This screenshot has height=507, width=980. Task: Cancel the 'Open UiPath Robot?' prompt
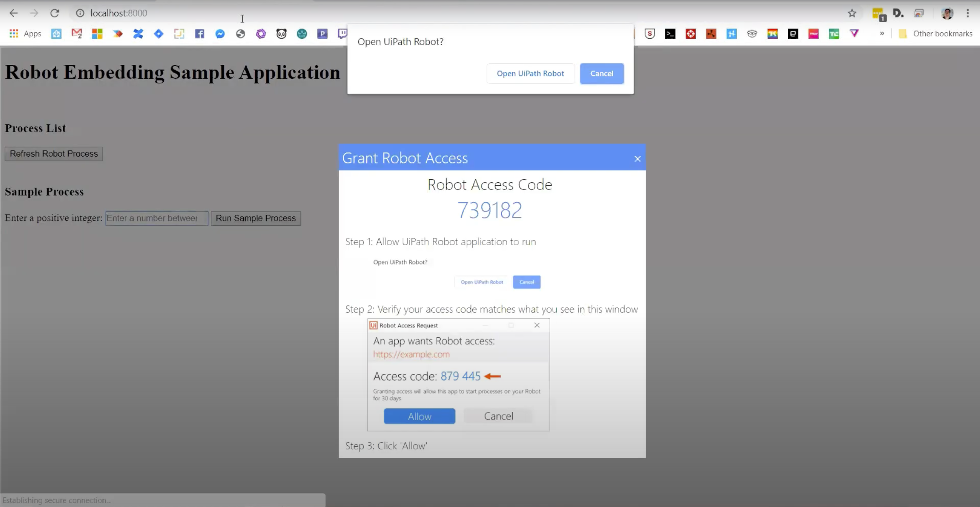point(602,73)
